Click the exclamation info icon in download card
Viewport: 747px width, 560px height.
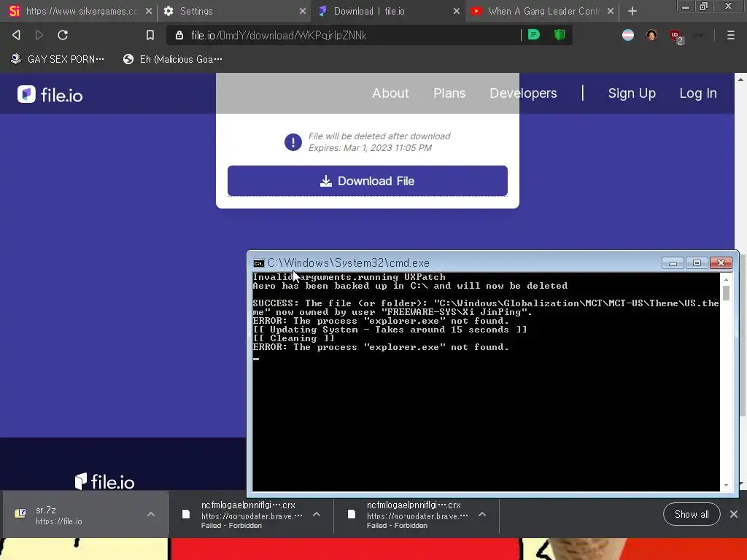293,142
